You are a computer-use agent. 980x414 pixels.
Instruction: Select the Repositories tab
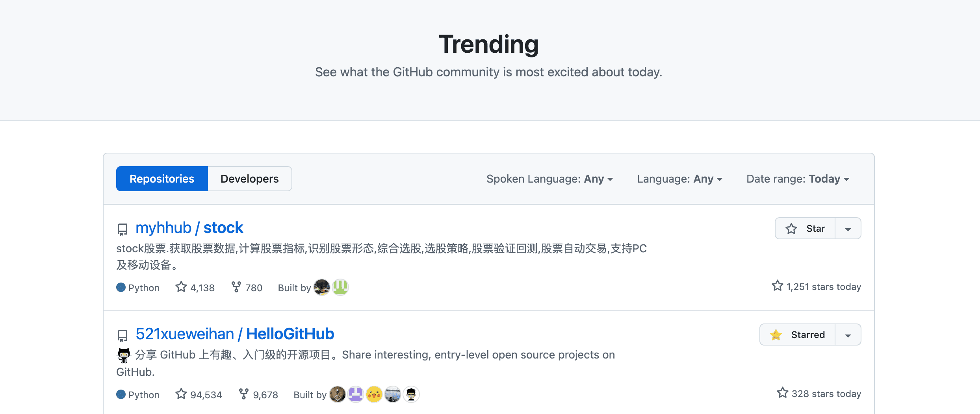161,179
